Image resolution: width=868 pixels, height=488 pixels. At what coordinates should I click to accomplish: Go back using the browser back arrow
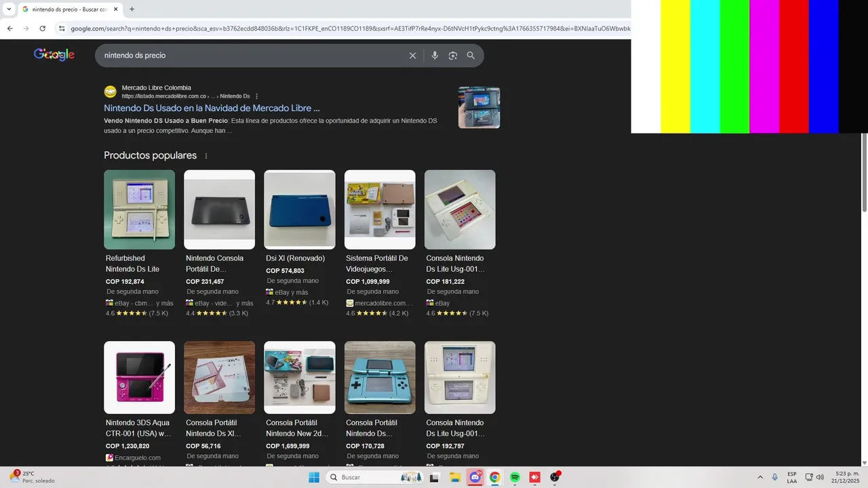coord(9,28)
